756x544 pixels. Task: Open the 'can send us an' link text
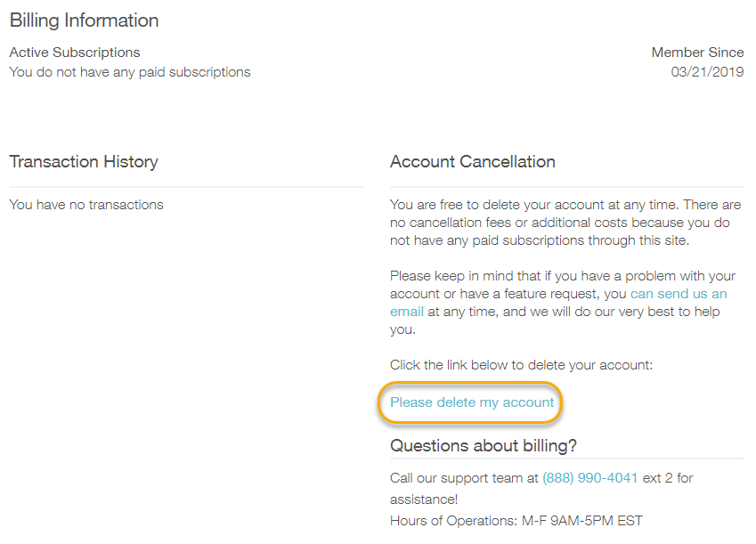click(x=679, y=294)
